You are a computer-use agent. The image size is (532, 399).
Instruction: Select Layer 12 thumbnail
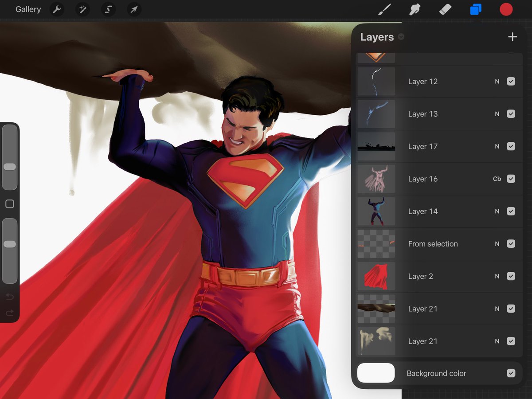pyautogui.click(x=376, y=82)
